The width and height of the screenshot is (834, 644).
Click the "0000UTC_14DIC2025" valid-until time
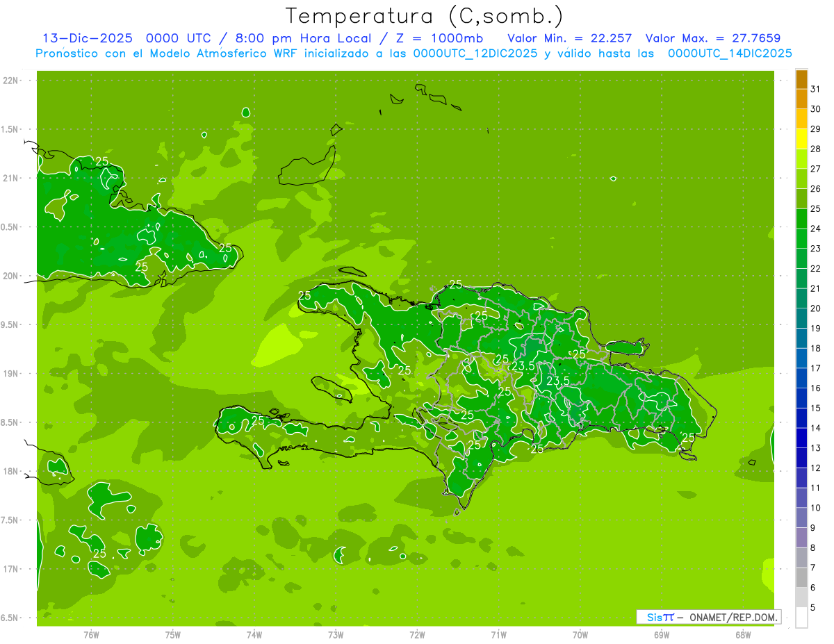coord(730,53)
